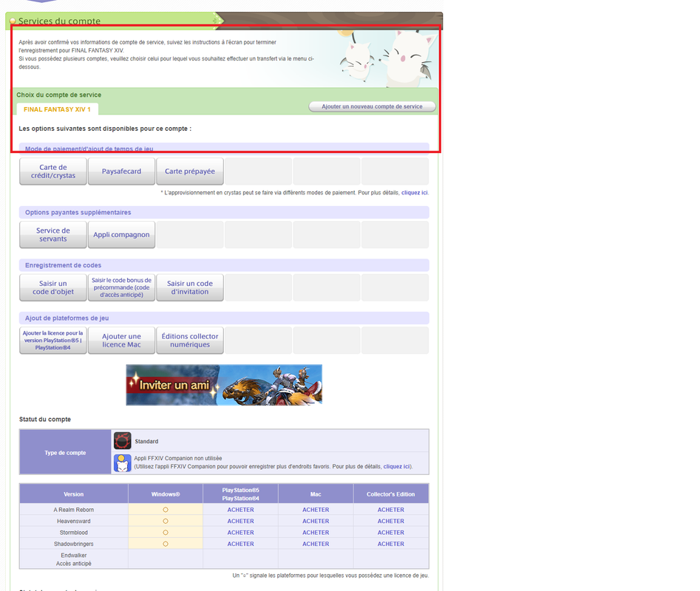Click the PlayStation®5 PlayStation®4 column header
The image size is (700, 591).
pos(241,494)
